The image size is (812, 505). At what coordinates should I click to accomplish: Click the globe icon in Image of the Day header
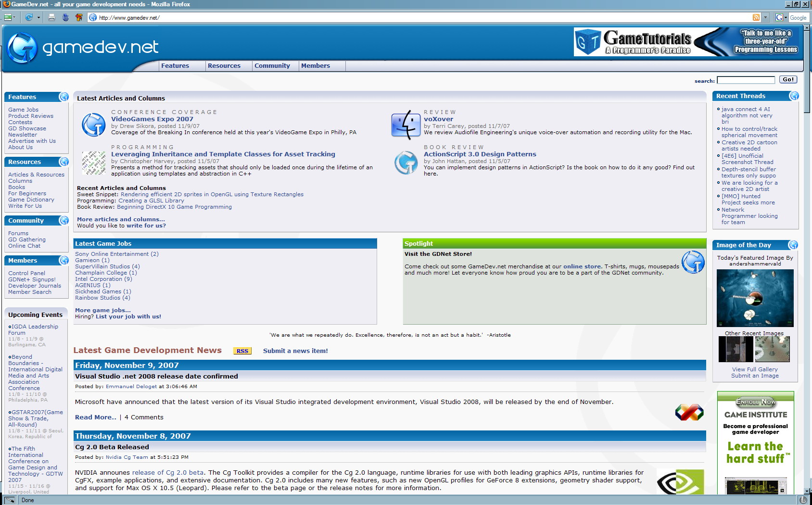pyautogui.click(x=793, y=245)
